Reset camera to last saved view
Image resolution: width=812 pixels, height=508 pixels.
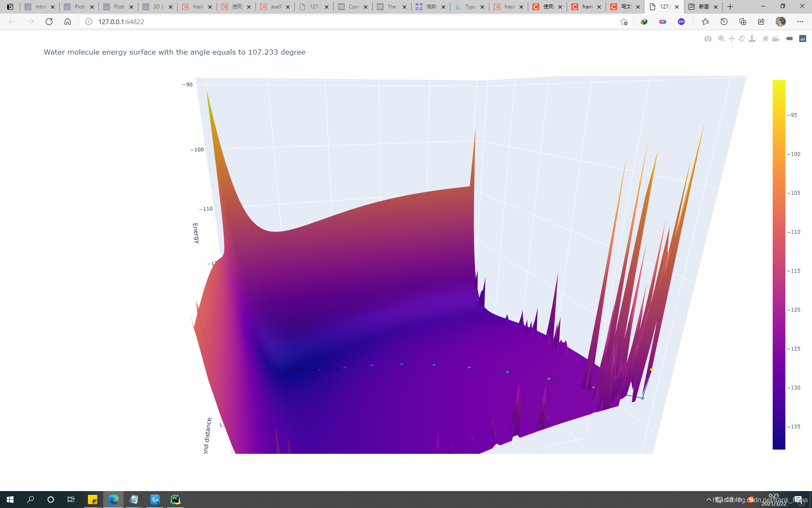[776, 39]
